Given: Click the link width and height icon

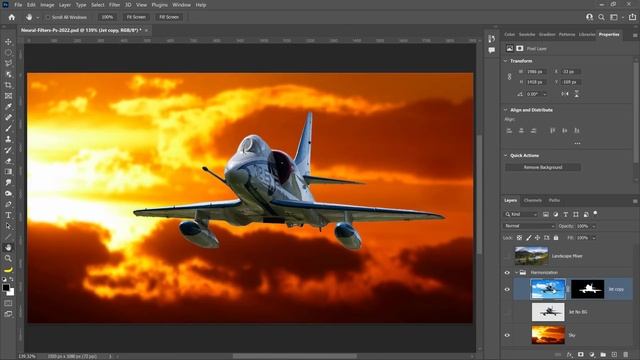Looking at the screenshot, I should (x=509, y=77).
